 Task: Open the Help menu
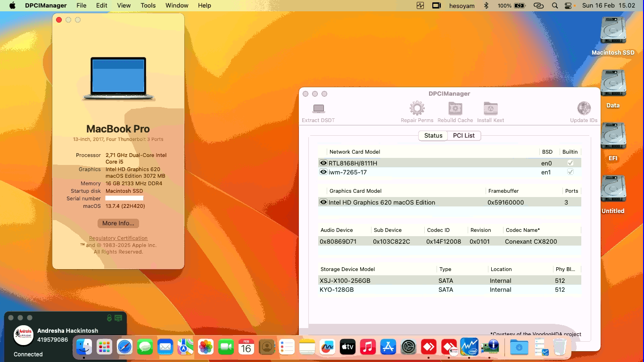204,5
